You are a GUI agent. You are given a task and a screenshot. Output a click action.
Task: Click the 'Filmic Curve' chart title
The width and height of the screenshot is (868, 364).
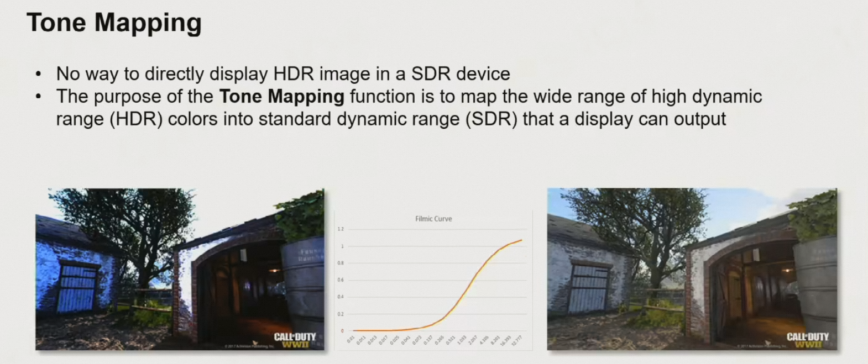pos(433,219)
